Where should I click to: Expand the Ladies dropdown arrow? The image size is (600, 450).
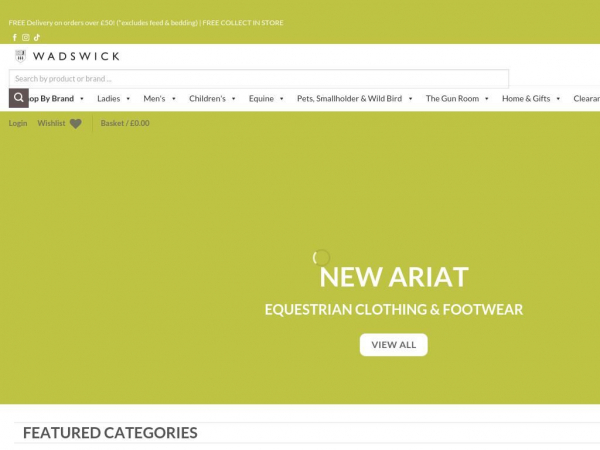coord(128,99)
